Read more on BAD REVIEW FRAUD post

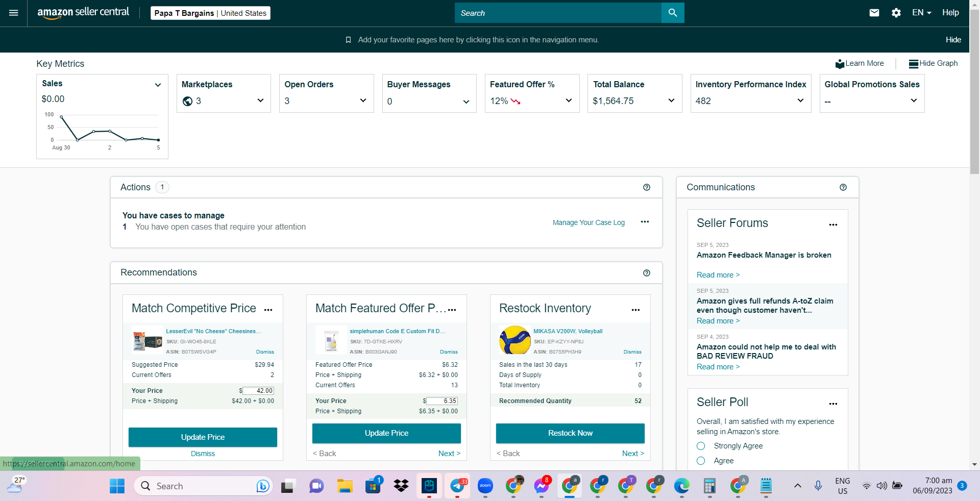tap(718, 367)
